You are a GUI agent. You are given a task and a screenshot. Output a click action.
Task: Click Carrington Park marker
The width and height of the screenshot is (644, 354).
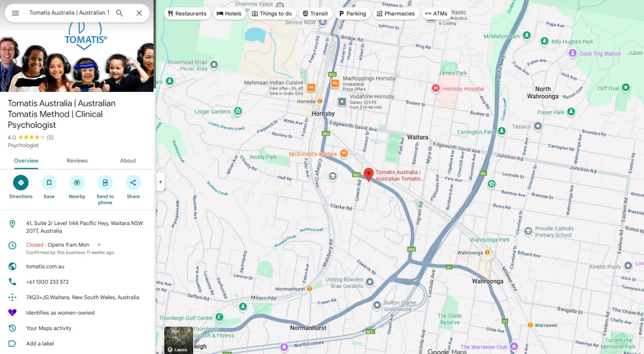point(502,131)
